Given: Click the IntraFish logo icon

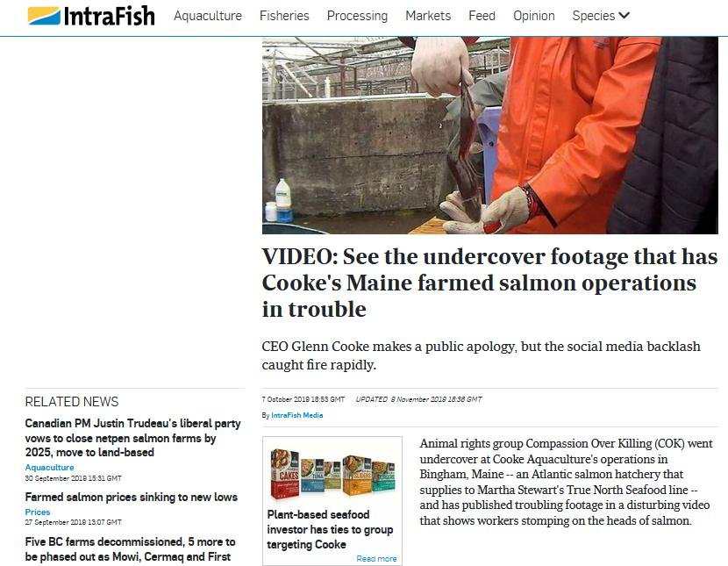Looking at the screenshot, I should (44, 16).
